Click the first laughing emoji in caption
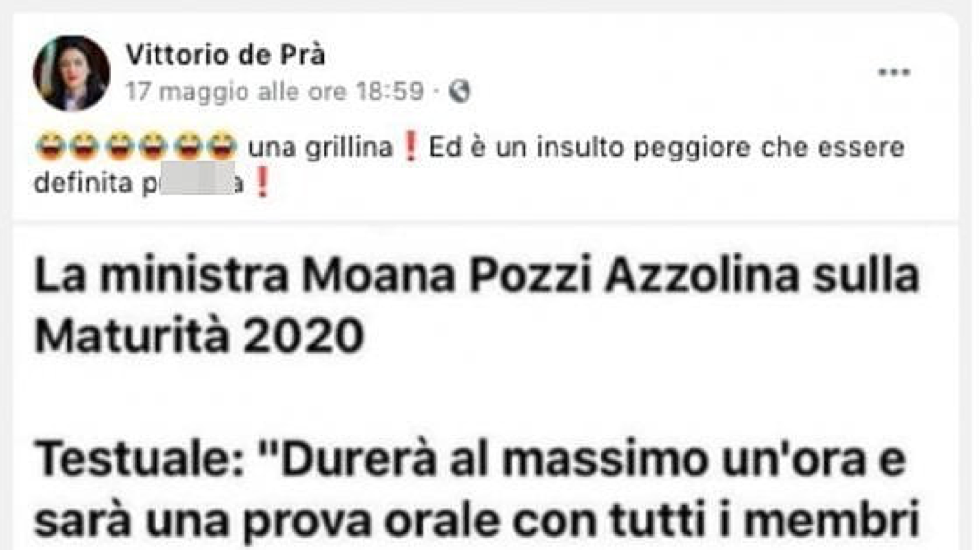This screenshot has width=980, height=550. pyautogui.click(x=51, y=147)
